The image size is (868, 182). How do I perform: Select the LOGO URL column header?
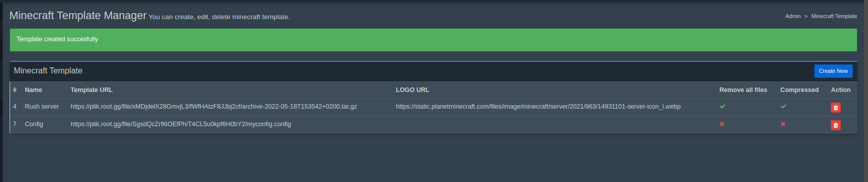pos(412,90)
